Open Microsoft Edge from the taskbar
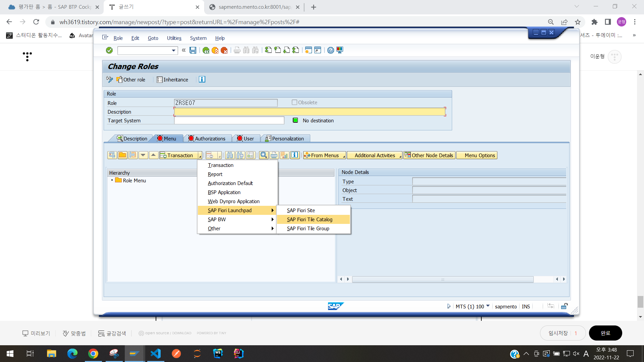 72,354
